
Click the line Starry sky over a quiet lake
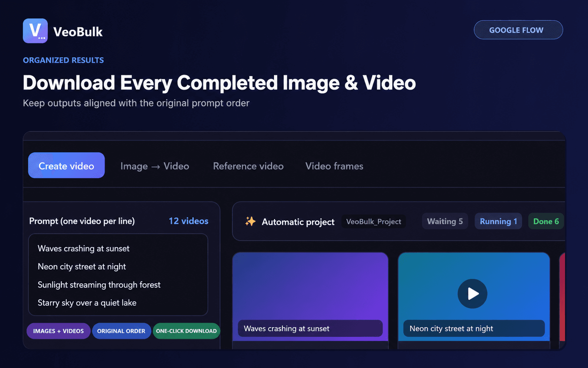click(87, 303)
